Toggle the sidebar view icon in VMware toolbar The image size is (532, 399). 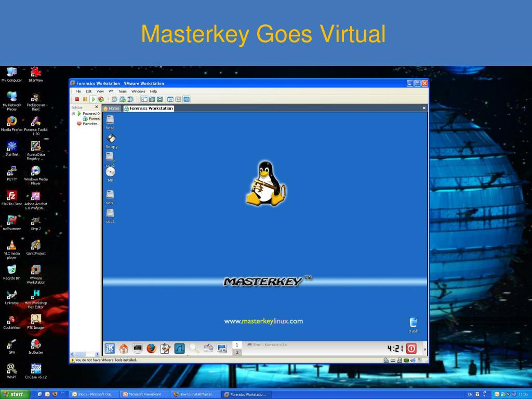pyautogui.click(x=144, y=99)
